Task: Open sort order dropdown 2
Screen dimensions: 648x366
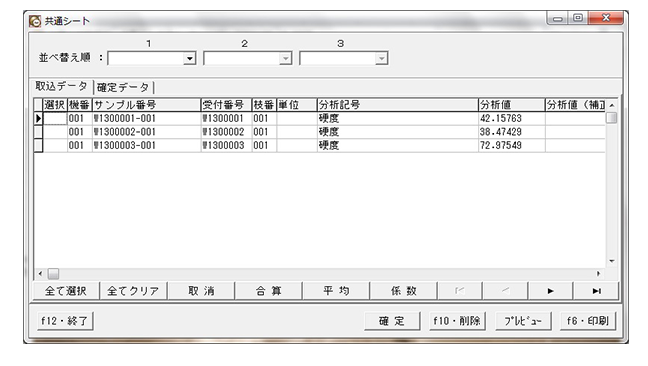Action: pyautogui.click(x=286, y=58)
